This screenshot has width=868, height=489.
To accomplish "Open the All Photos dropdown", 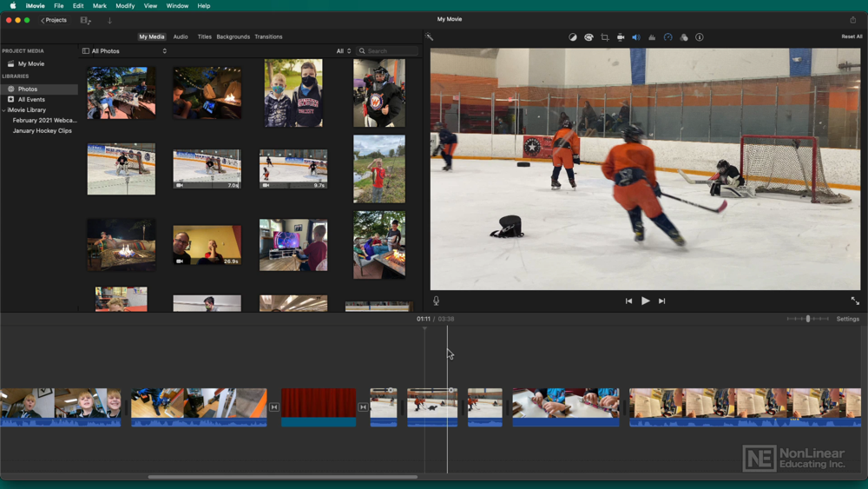I will pyautogui.click(x=128, y=51).
